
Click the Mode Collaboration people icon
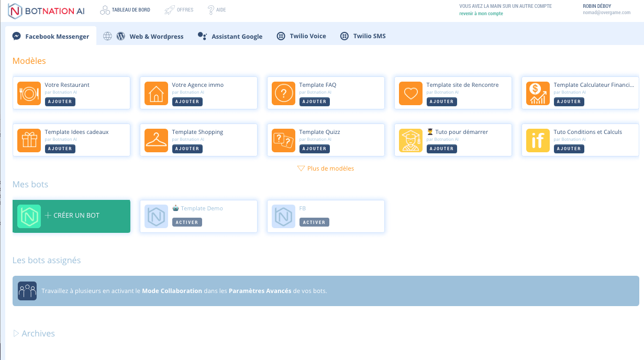(x=27, y=291)
